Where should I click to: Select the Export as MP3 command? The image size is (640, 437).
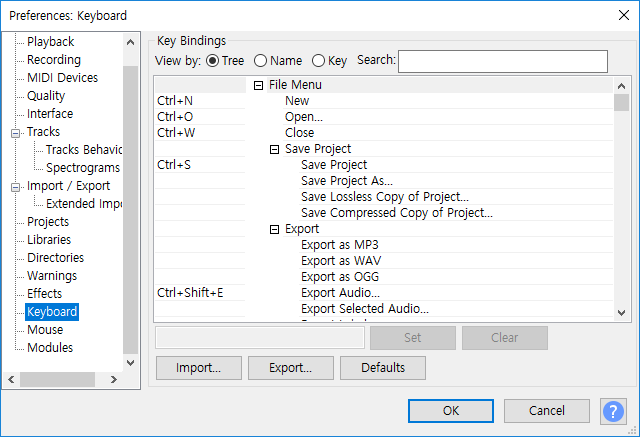pyautogui.click(x=339, y=245)
